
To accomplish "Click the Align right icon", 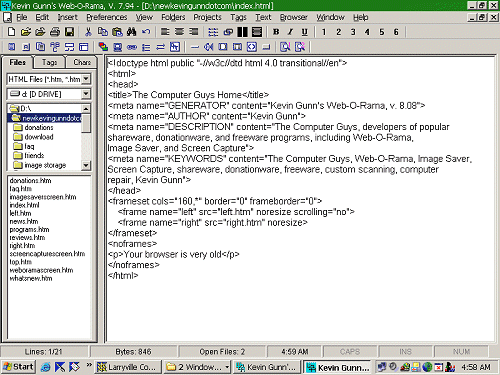I will pos(194,32).
